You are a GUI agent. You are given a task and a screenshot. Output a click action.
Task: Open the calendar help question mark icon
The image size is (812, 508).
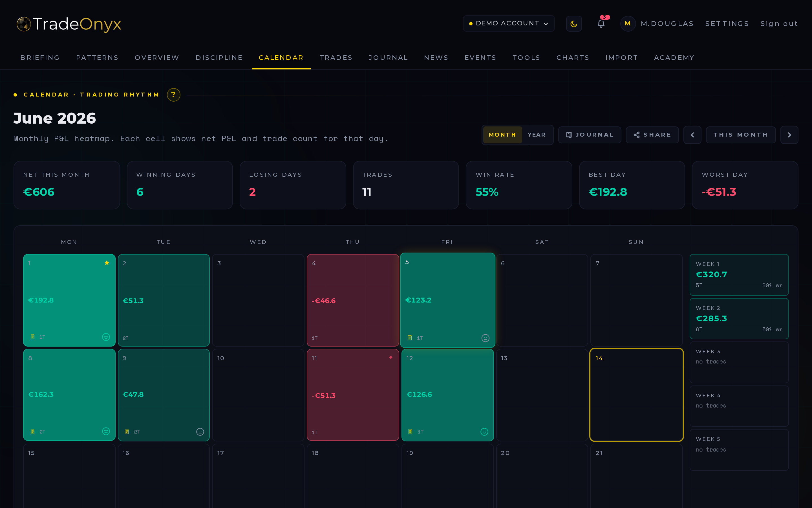173,95
